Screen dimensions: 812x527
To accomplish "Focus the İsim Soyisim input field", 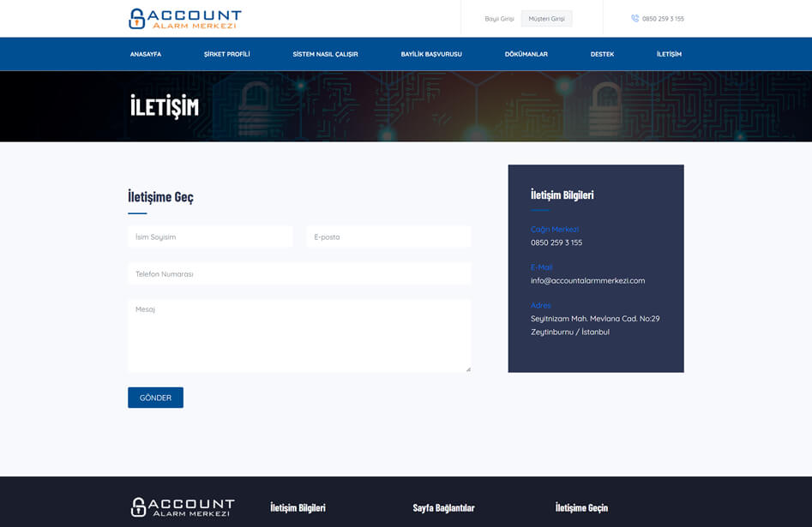I will coord(210,237).
